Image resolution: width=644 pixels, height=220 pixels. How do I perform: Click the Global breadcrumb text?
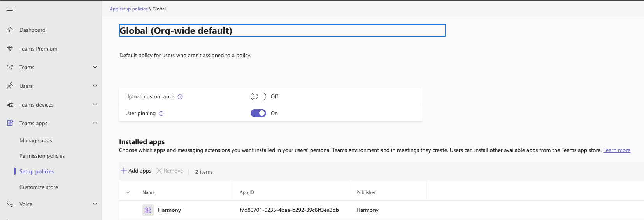tap(159, 9)
